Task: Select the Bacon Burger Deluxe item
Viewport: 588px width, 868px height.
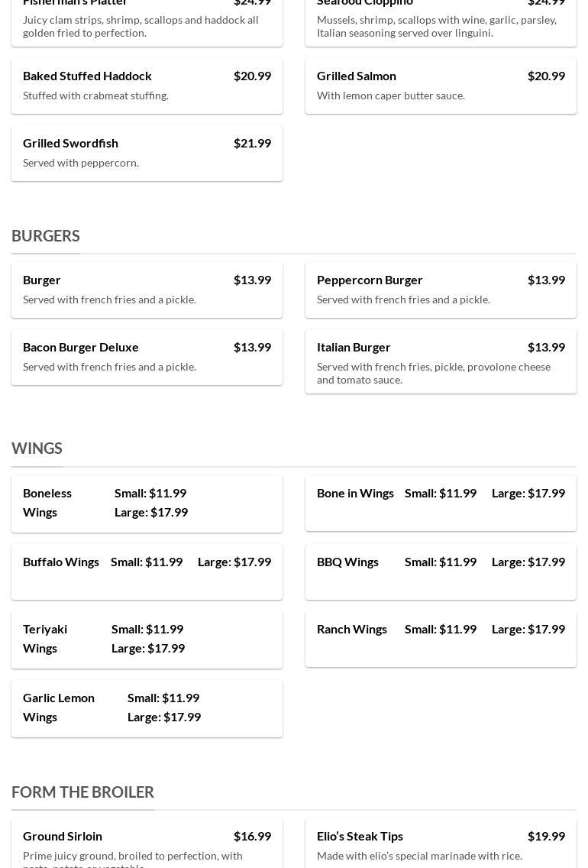Action: (81, 347)
